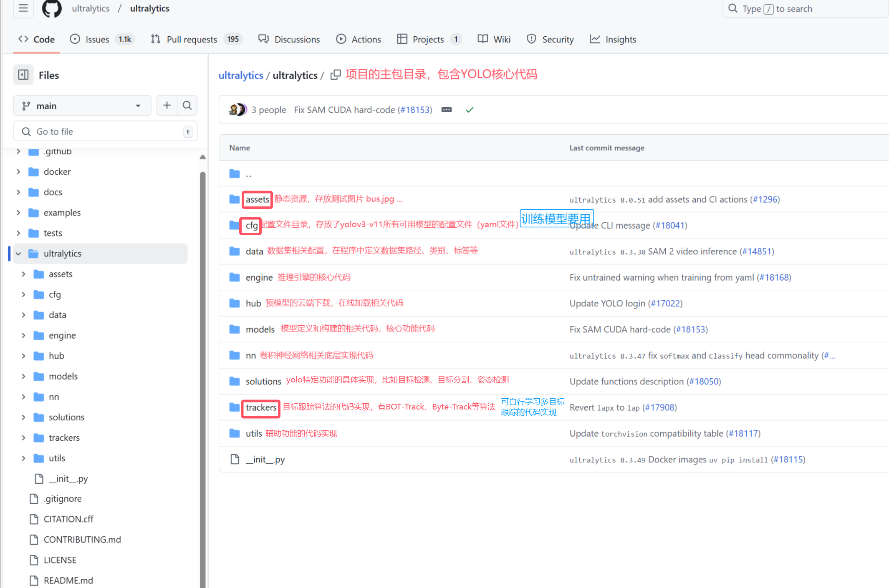Open the Pull requests tab
The width and height of the screenshot is (889, 588).
click(197, 39)
